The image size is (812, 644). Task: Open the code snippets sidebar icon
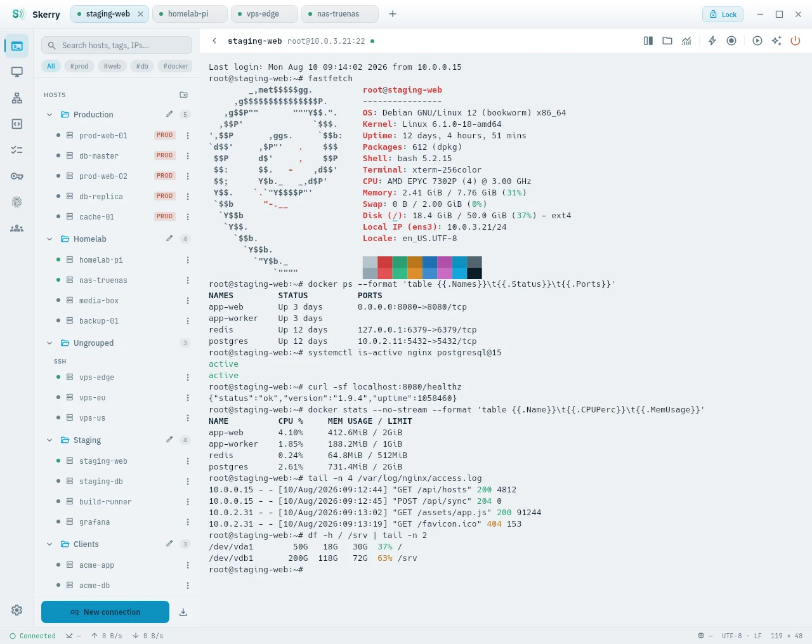17,124
